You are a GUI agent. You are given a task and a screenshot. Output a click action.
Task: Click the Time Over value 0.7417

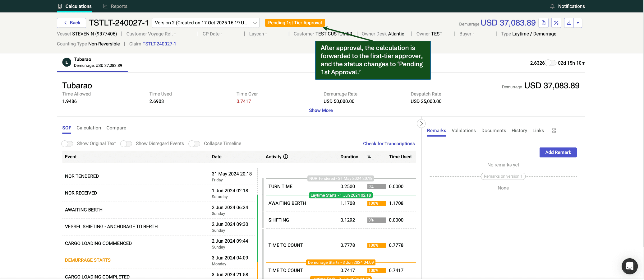click(x=244, y=101)
